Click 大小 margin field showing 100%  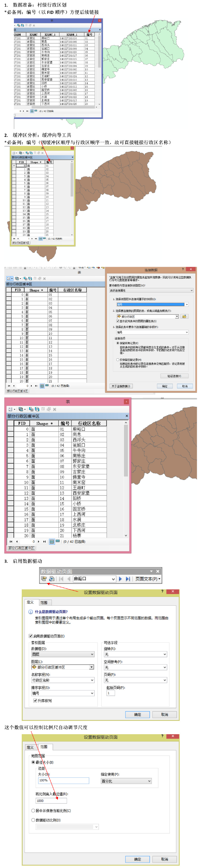pos(64,781)
